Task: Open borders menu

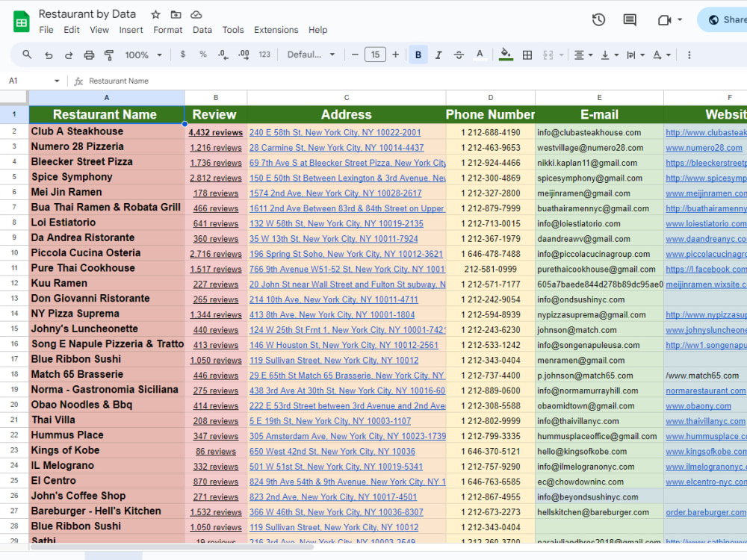Action: pos(527,55)
